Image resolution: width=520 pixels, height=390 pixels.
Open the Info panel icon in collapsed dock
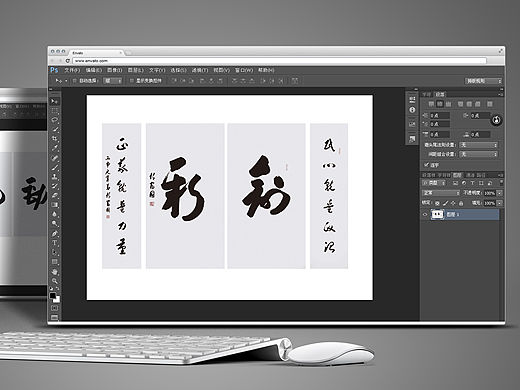pos(412,110)
